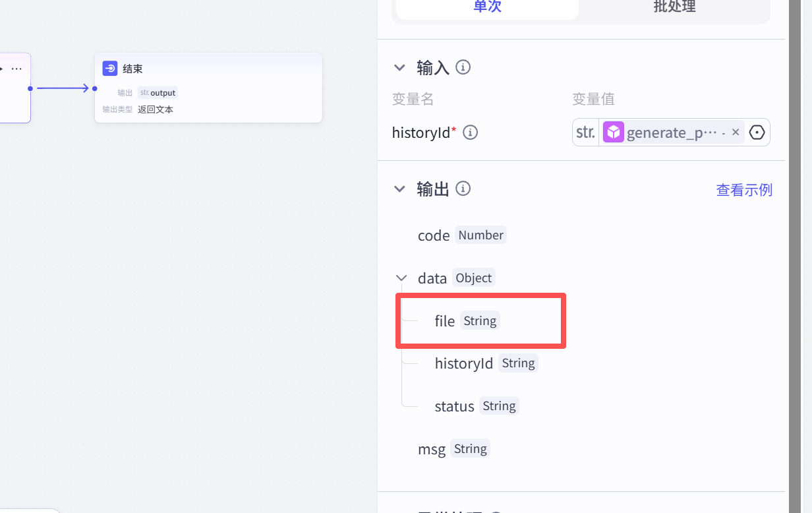Click the info icon beside 输入
Viewport: 812px width, 513px height.
pos(463,67)
